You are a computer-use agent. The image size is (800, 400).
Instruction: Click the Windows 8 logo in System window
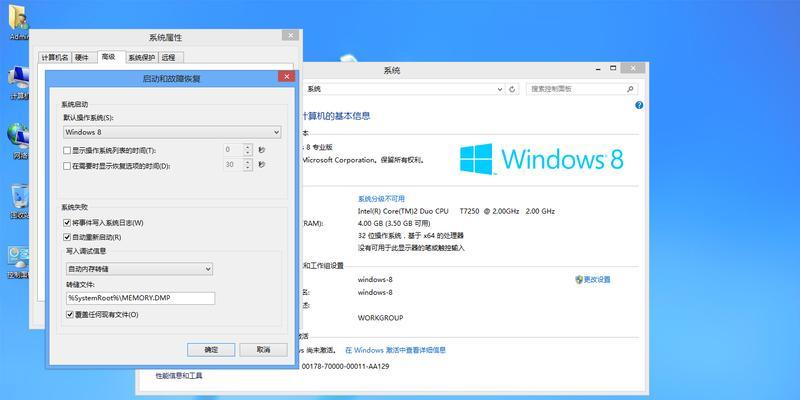coord(541,159)
